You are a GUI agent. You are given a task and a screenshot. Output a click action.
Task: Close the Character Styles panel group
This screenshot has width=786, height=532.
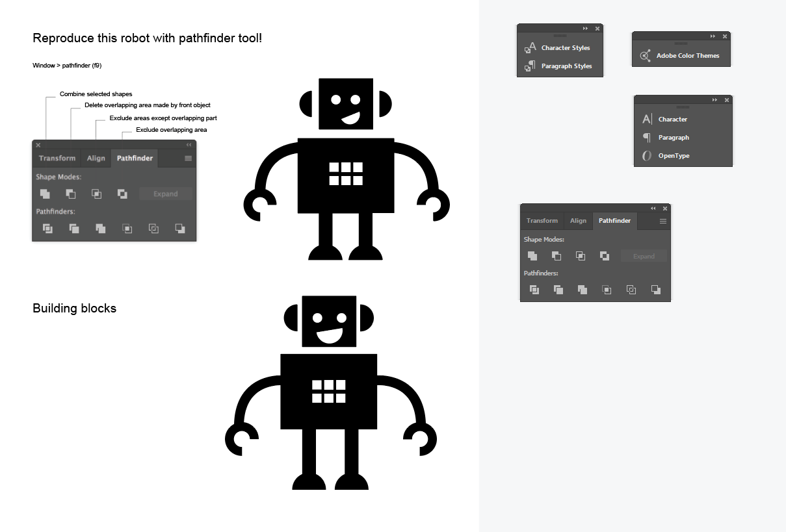(x=597, y=29)
